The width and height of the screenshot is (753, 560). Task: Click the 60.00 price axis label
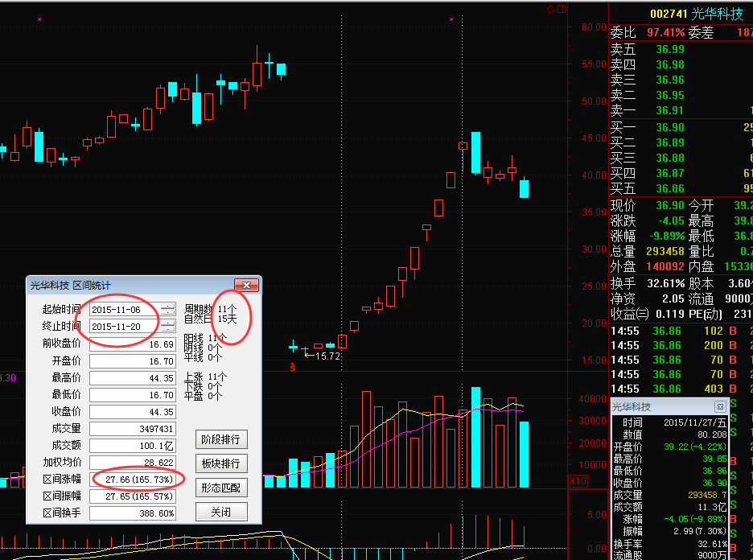(594, 27)
